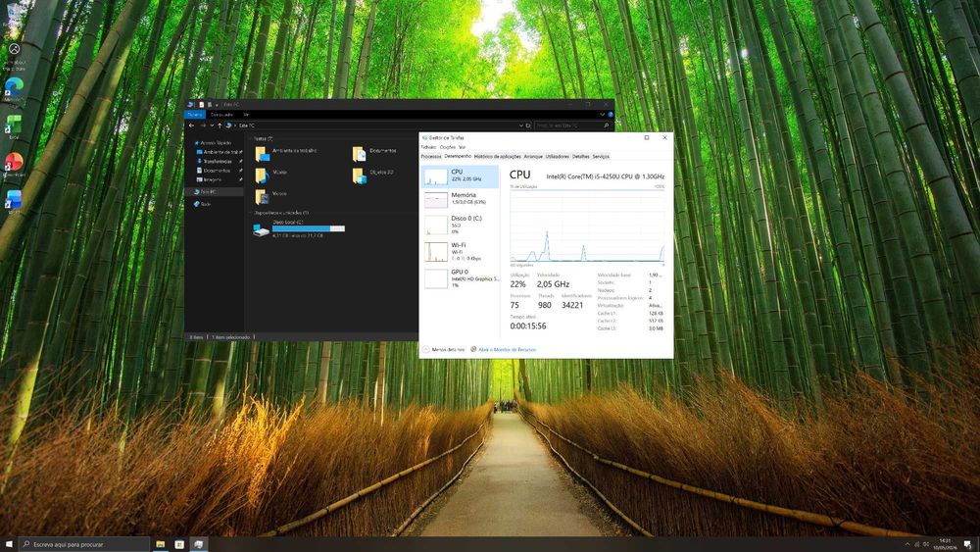Click the Explorer search magnifier icon
Screen dimensions: 980x552
(606, 125)
